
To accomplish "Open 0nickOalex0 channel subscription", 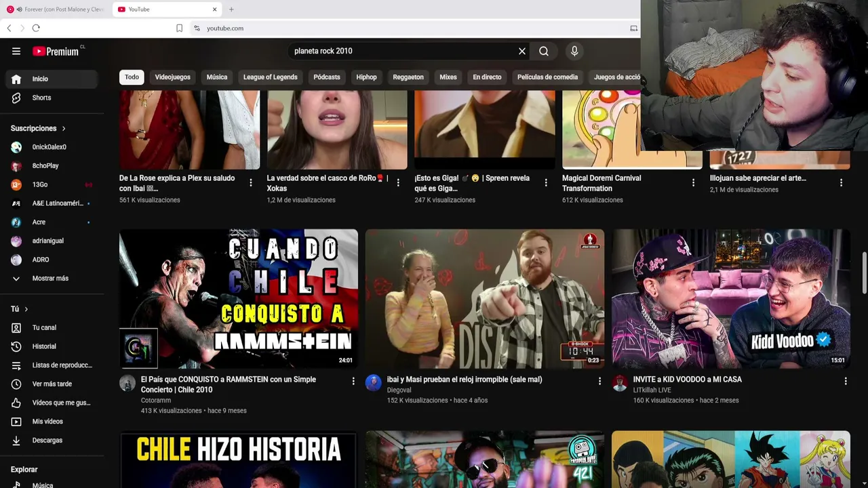I will tap(52, 147).
